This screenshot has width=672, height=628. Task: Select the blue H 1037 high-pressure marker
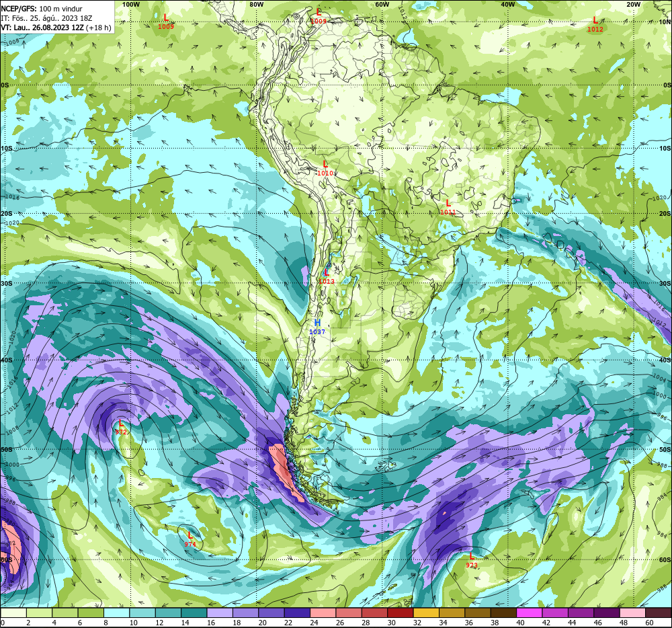coord(317,327)
